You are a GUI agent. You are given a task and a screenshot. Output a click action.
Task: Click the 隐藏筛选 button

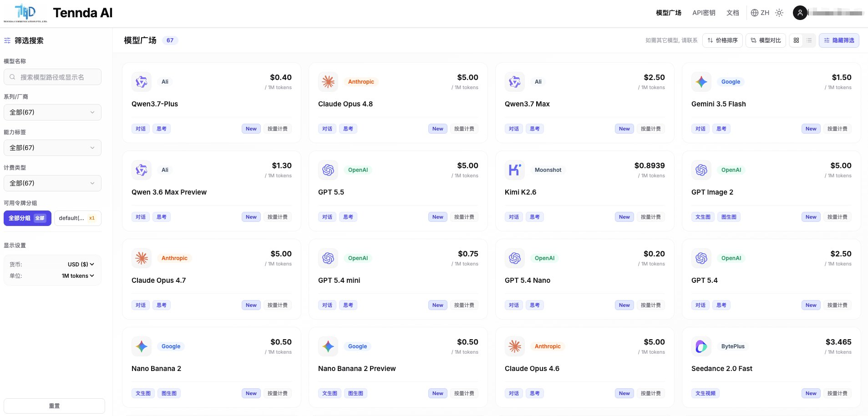click(839, 40)
